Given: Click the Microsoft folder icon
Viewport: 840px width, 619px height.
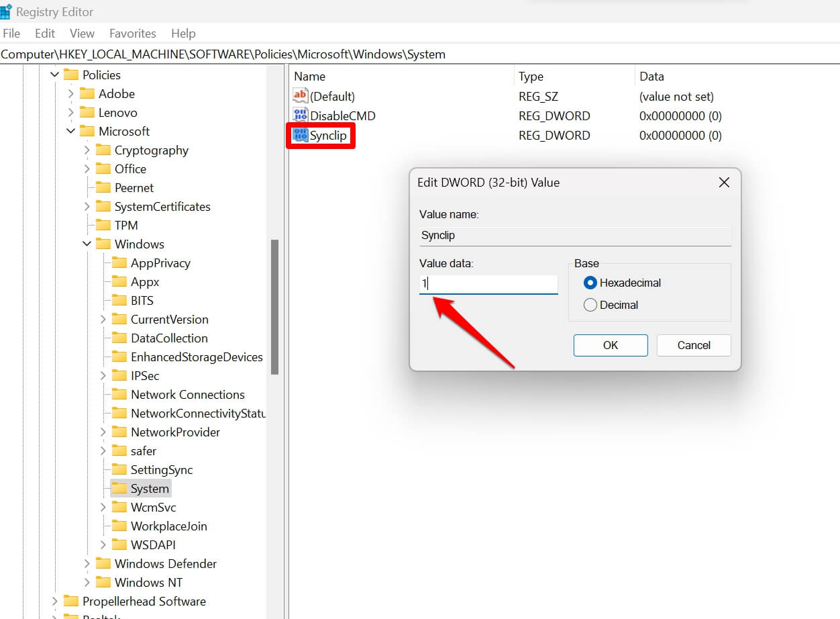Looking at the screenshot, I should tap(87, 130).
